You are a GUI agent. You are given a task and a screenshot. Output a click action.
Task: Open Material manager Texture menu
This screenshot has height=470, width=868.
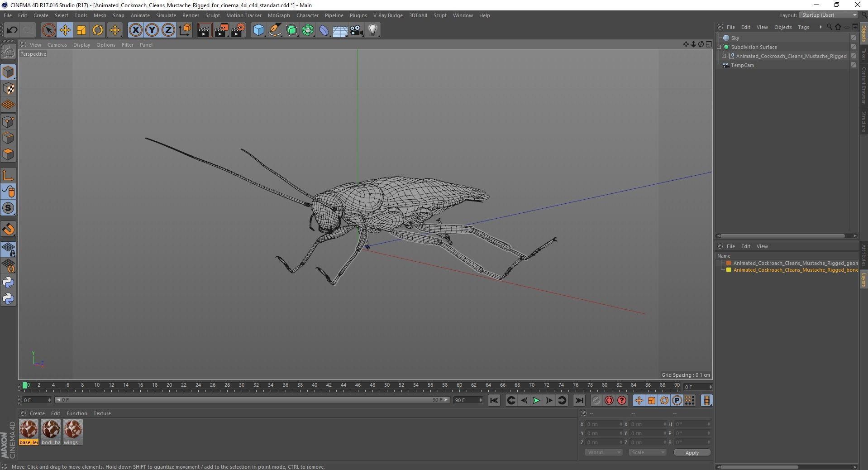[102, 413]
